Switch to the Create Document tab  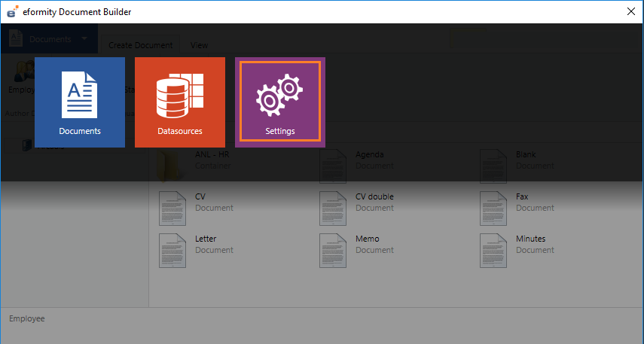click(140, 44)
